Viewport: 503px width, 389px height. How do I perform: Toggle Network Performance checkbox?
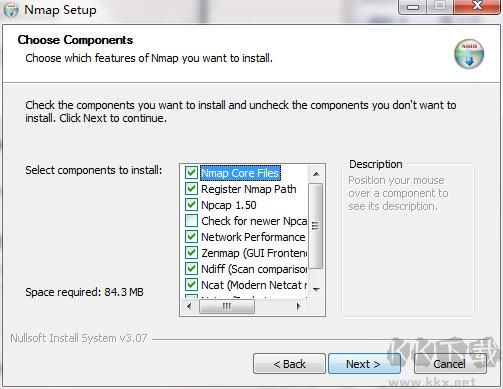pos(191,237)
